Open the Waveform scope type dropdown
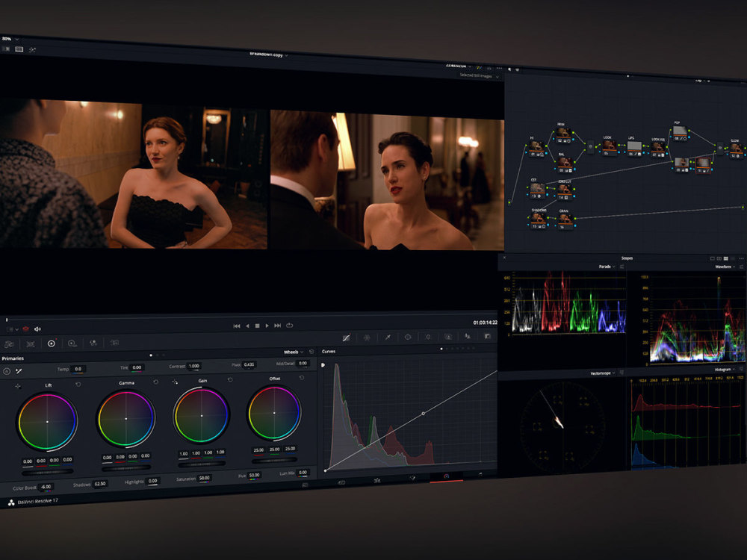Image resolution: width=747 pixels, height=560 pixels. pos(725,267)
